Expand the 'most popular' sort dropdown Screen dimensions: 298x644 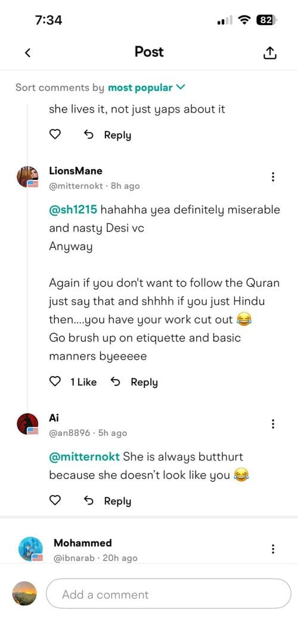click(x=147, y=88)
